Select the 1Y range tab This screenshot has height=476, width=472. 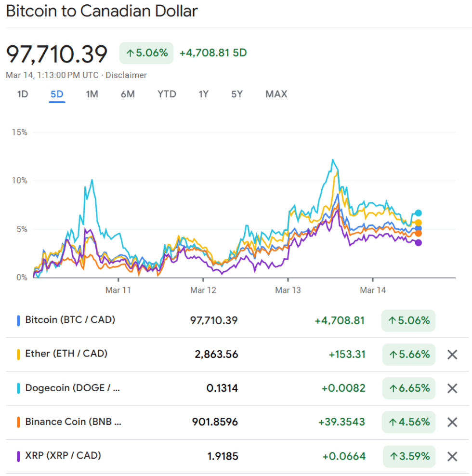click(x=203, y=94)
